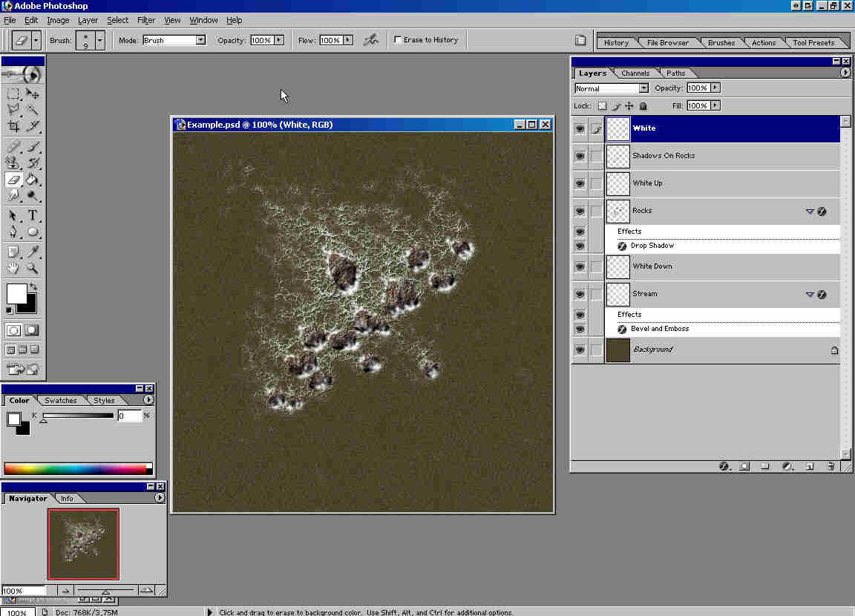Choose the Move tool

[x=33, y=94]
